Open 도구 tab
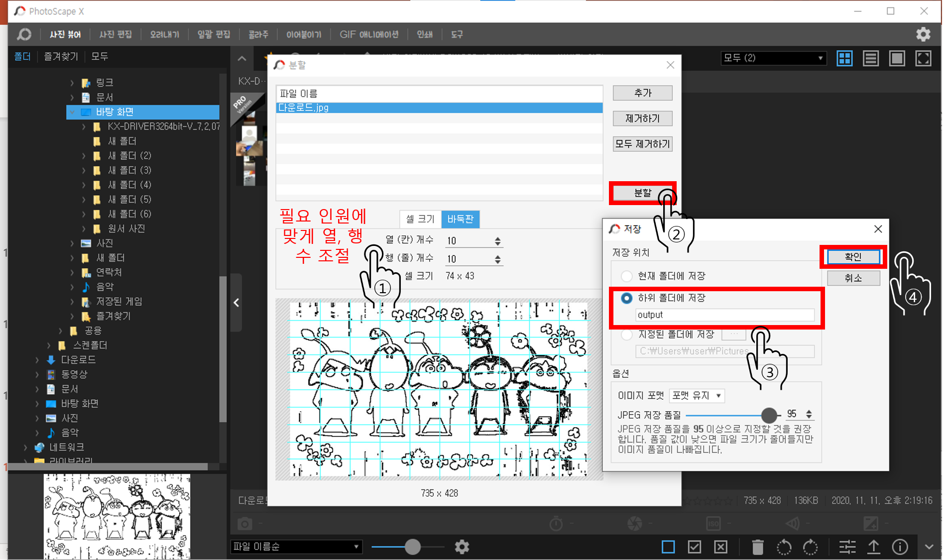 [x=457, y=34]
